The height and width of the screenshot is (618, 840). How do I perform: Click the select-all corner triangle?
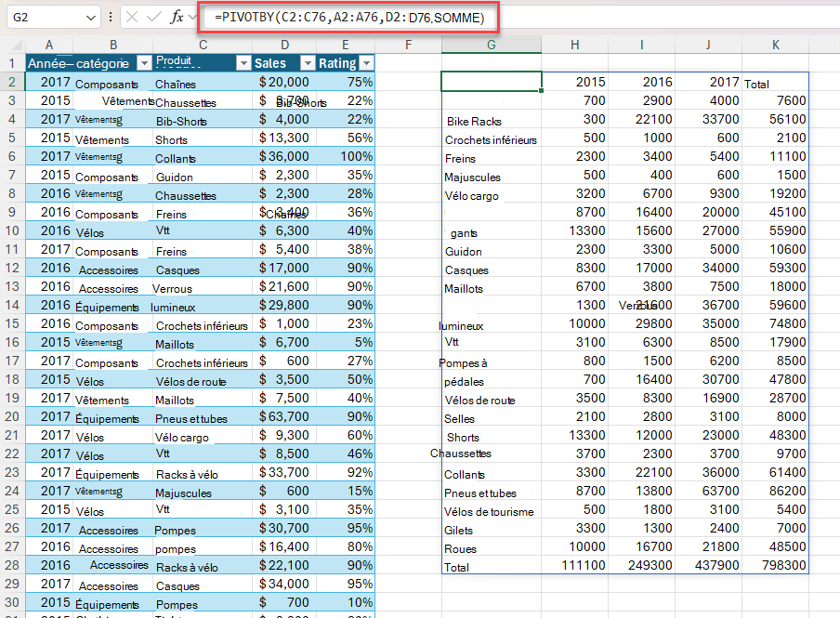(17, 45)
